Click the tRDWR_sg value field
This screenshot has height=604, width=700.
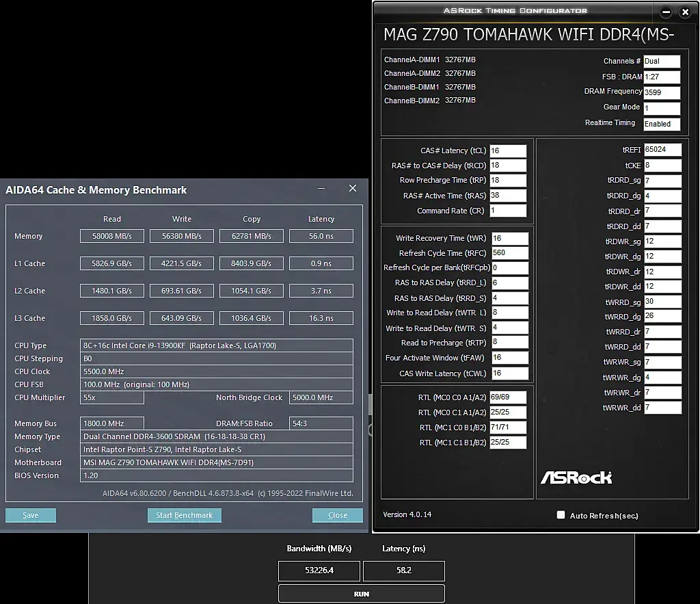click(662, 241)
